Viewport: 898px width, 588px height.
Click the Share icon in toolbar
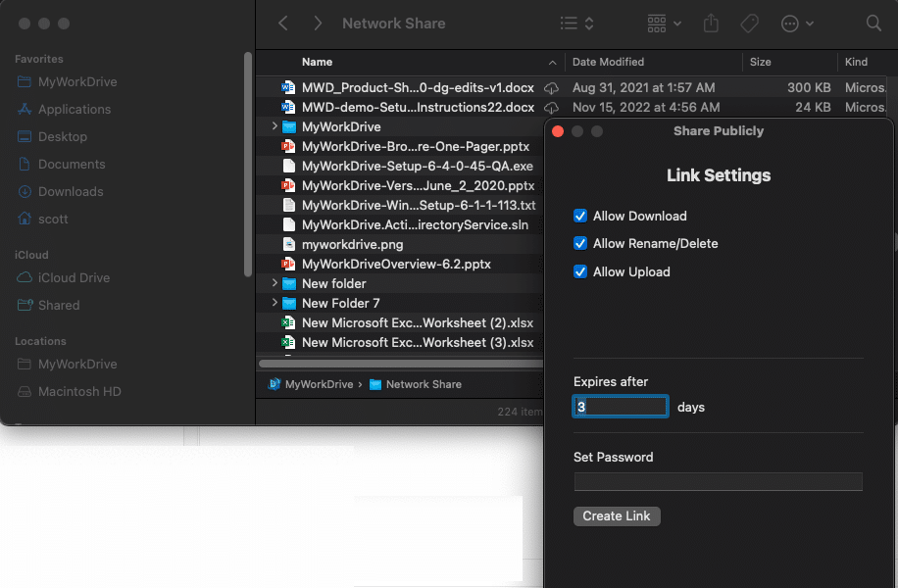click(x=712, y=24)
